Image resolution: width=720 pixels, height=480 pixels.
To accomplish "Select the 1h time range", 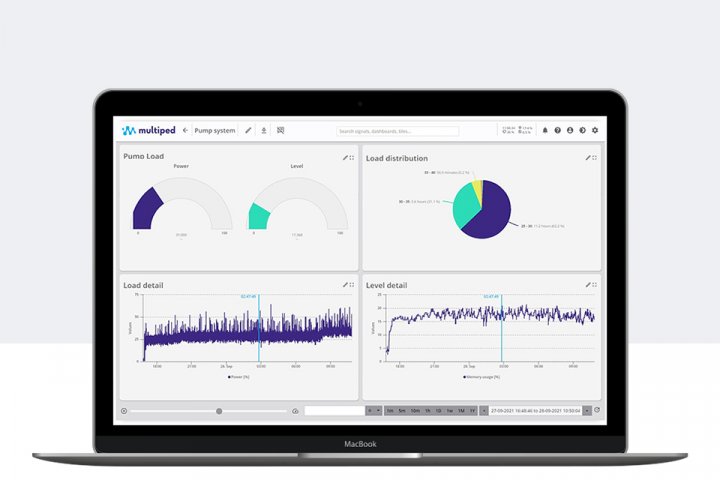I will click(x=428, y=411).
